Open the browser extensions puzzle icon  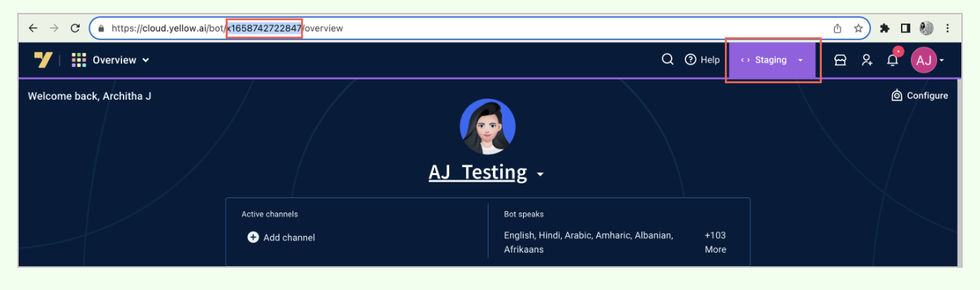coord(884,28)
